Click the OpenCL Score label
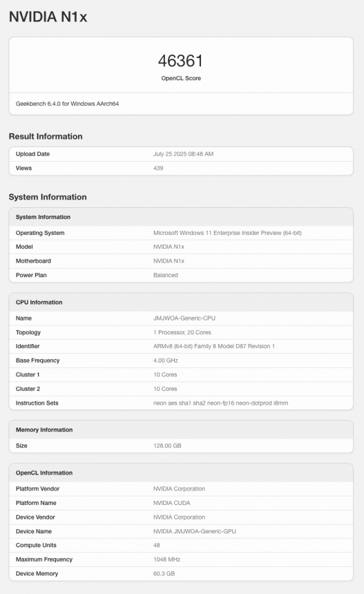 pos(181,78)
